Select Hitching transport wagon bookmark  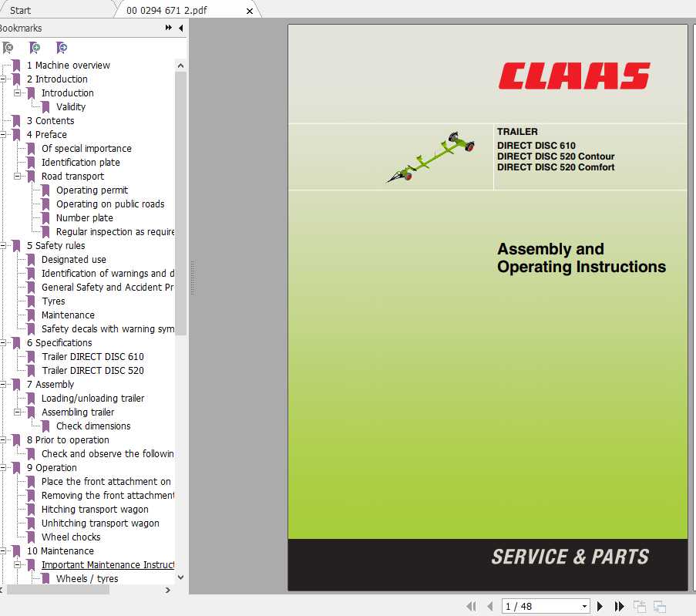pyautogui.click(x=95, y=510)
